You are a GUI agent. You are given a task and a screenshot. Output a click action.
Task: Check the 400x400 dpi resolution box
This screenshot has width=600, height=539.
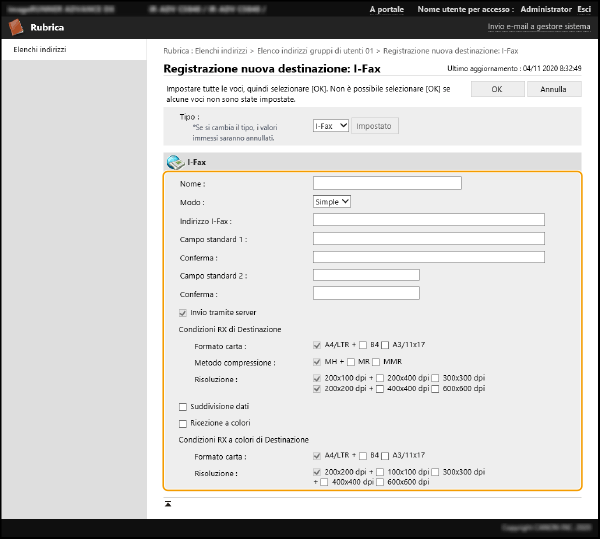[380, 388]
